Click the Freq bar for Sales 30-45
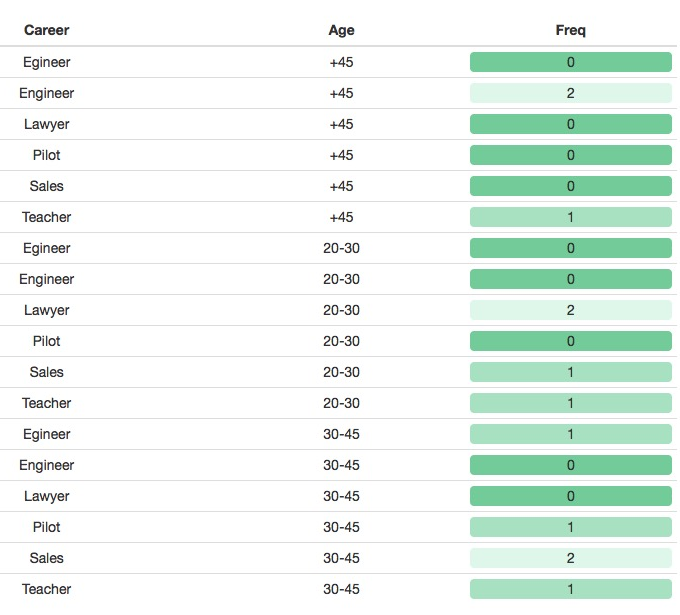The image size is (680, 615). tap(570, 558)
